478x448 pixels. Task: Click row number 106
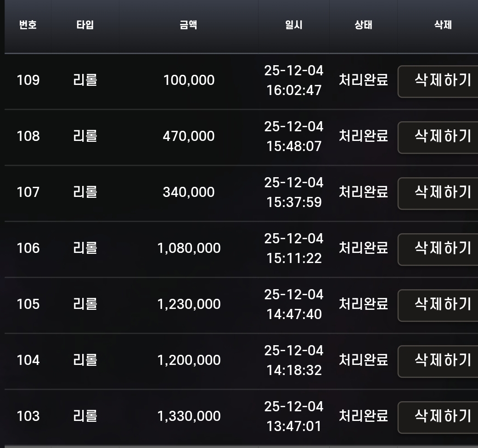28,249
